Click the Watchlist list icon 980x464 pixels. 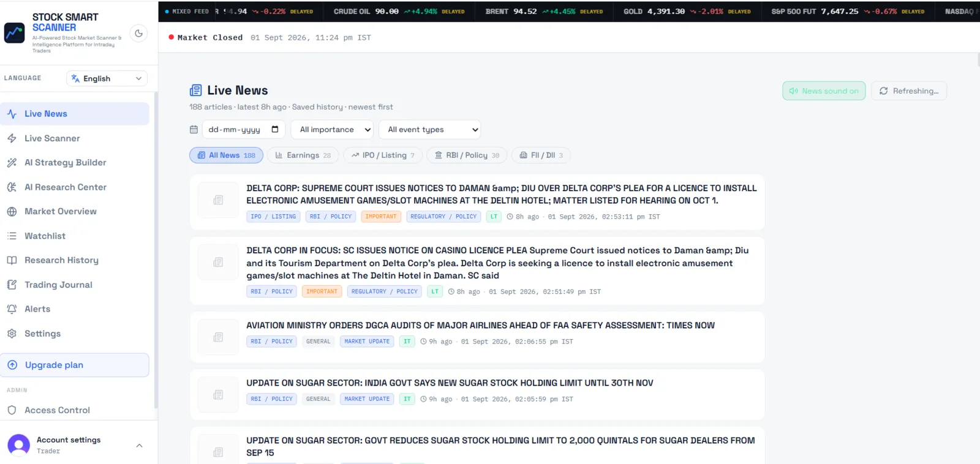12,236
